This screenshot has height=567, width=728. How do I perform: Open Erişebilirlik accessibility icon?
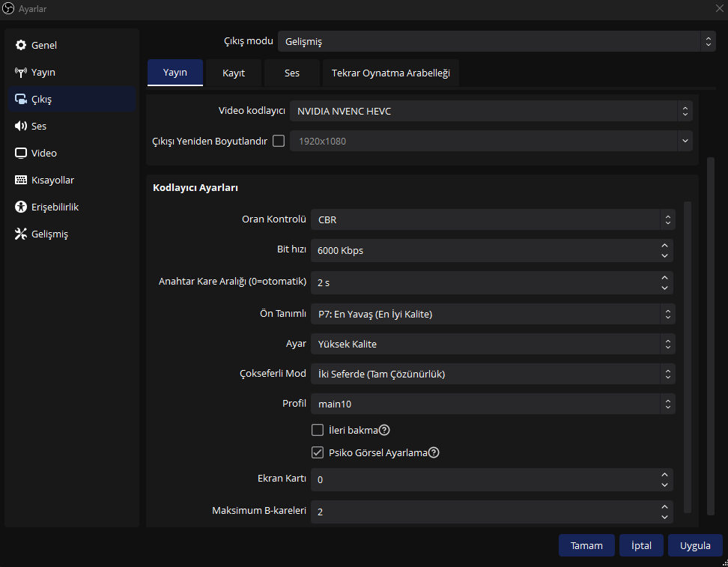pos(21,207)
